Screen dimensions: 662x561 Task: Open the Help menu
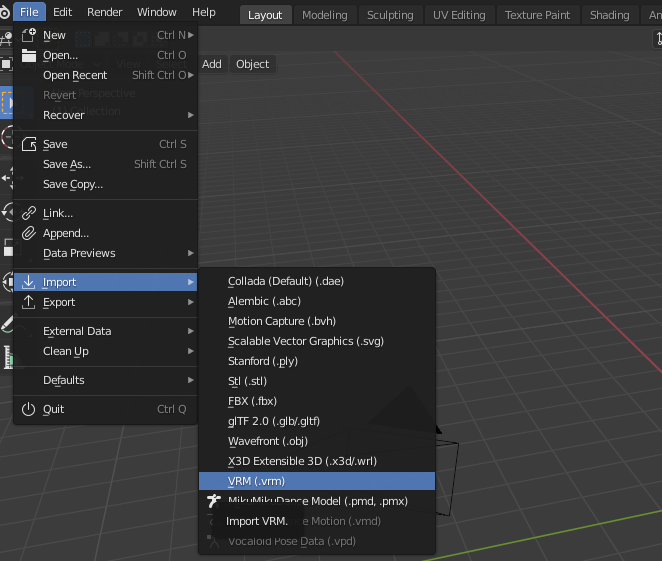[x=203, y=12]
